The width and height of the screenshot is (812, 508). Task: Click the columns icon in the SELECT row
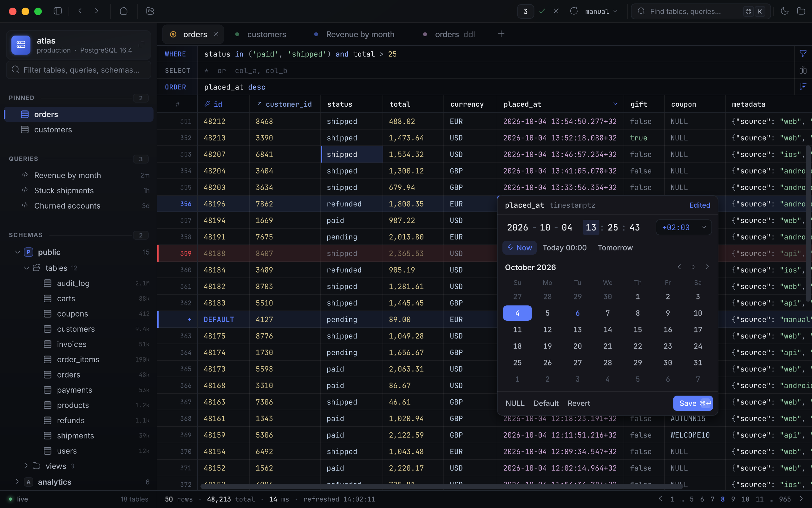coord(803,70)
